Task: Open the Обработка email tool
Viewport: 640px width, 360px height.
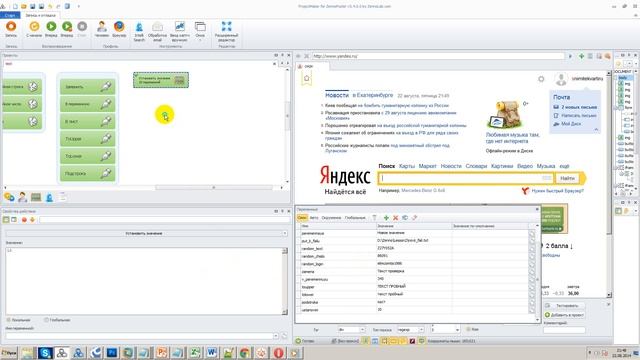Action: pyautogui.click(x=158, y=31)
